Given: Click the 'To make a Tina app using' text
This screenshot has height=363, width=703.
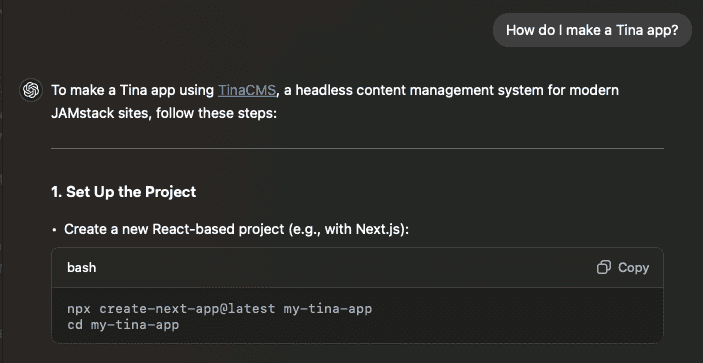Looking at the screenshot, I should 132,90.
